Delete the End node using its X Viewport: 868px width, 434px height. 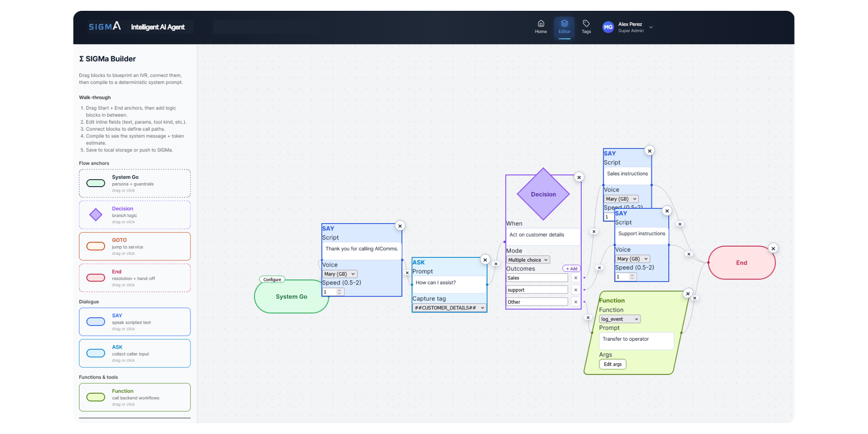click(x=773, y=249)
